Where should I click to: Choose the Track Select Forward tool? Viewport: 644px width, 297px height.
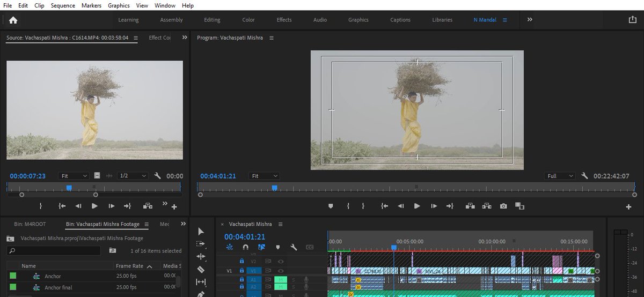201,244
